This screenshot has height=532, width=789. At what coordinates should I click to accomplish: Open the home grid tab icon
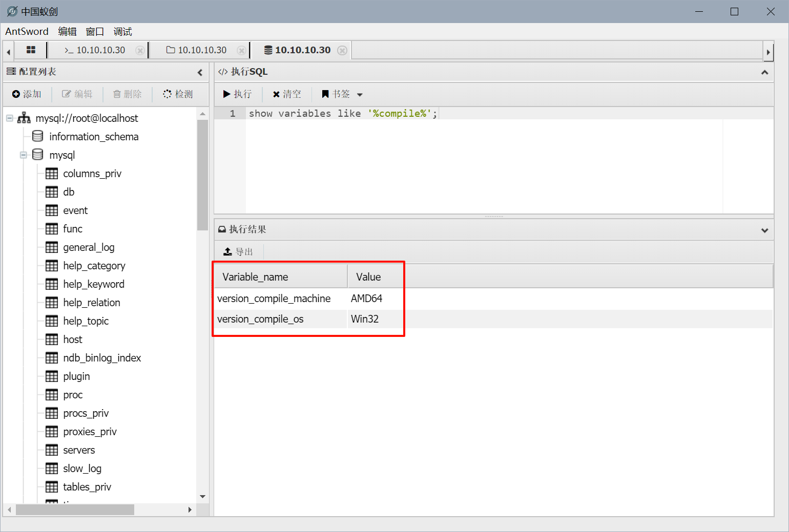click(31, 50)
